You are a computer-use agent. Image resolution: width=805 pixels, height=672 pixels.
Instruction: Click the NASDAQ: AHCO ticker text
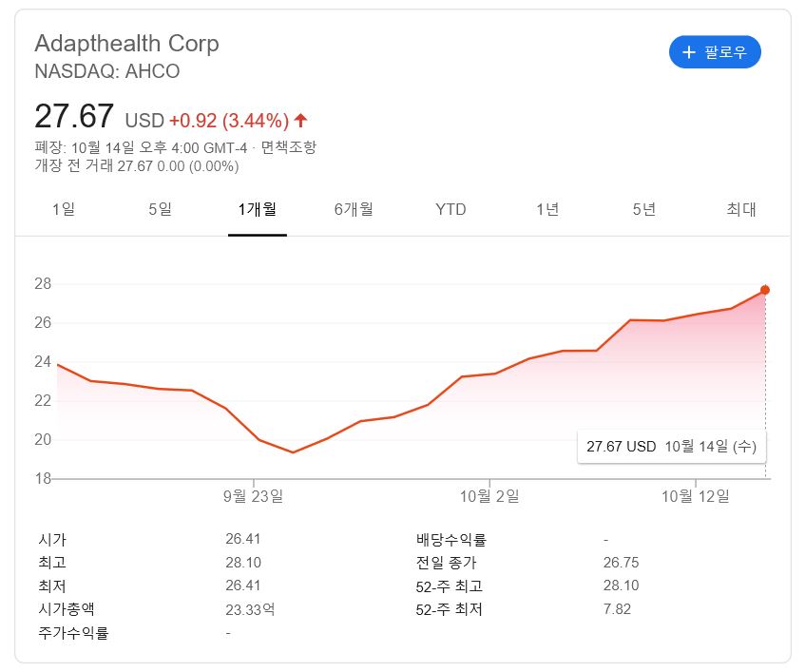(x=107, y=71)
